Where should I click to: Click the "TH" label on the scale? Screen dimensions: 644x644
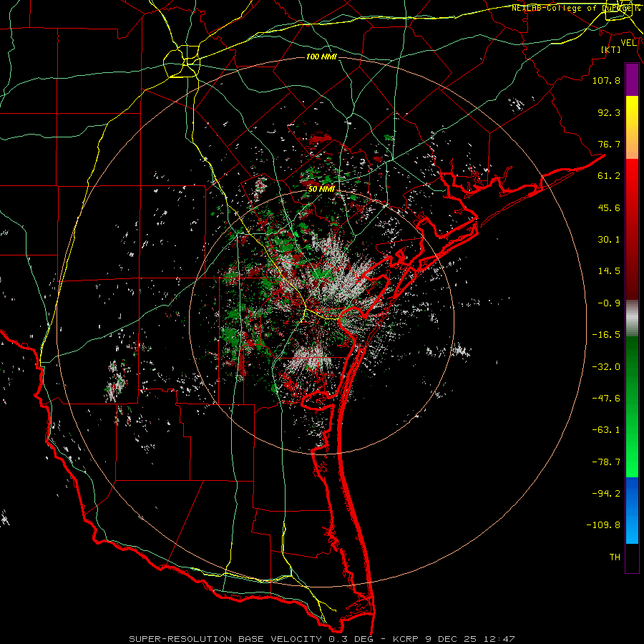615,557
